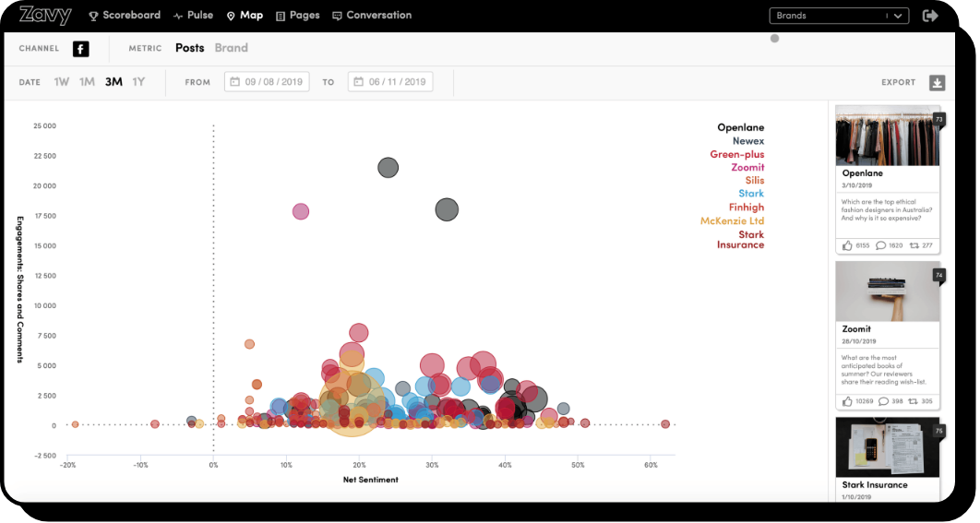980x523 pixels.
Task: Click the highest dark gray bubble on chart
Action: coord(388,168)
